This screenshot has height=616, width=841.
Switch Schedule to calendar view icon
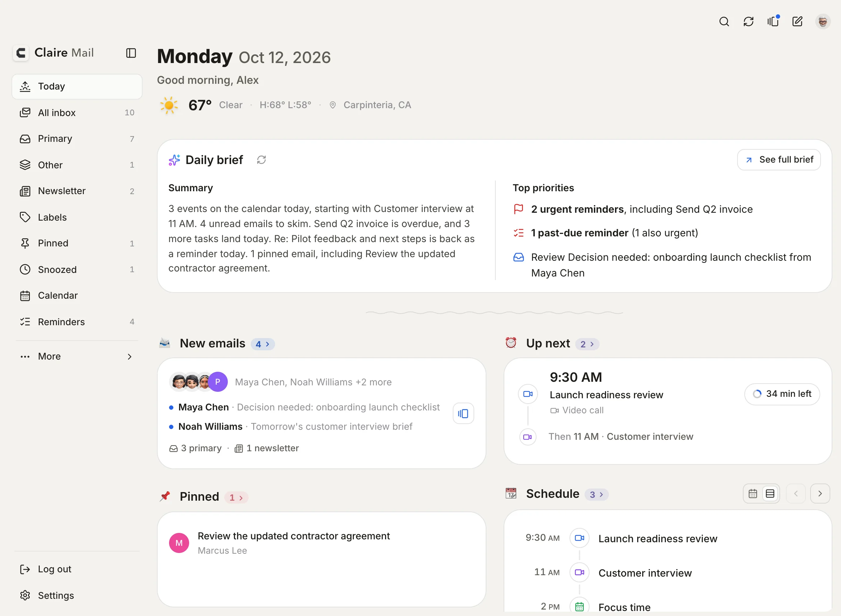[x=753, y=493]
